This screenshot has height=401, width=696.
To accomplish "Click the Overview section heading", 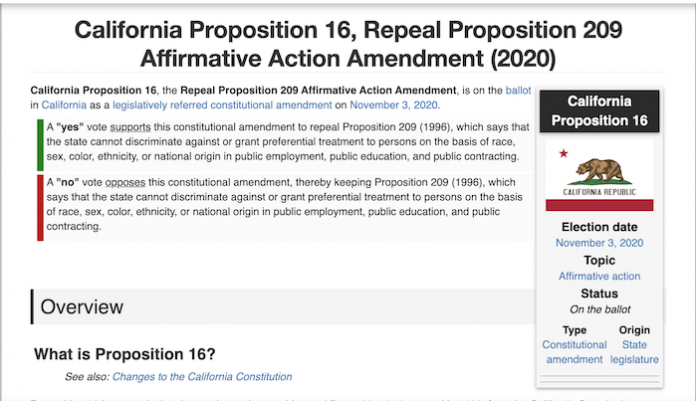I will [x=82, y=307].
